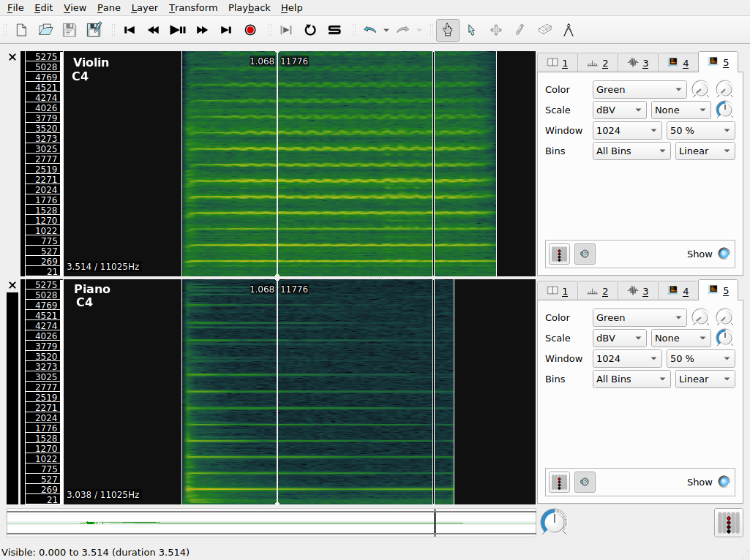750x560 pixels.
Task: Open Color Green dropdown in Piano pane
Action: point(639,317)
